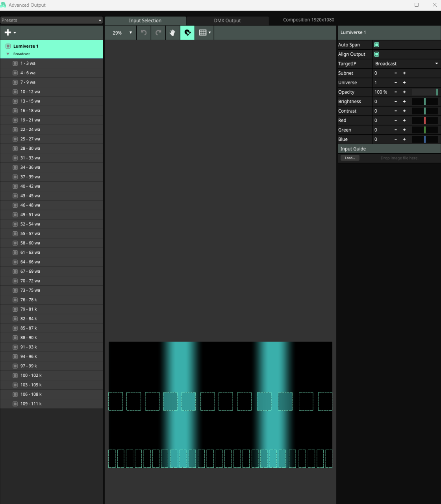Image resolution: width=441 pixels, height=504 pixels.
Task: Increase Brightness with plus button
Action: (x=404, y=102)
